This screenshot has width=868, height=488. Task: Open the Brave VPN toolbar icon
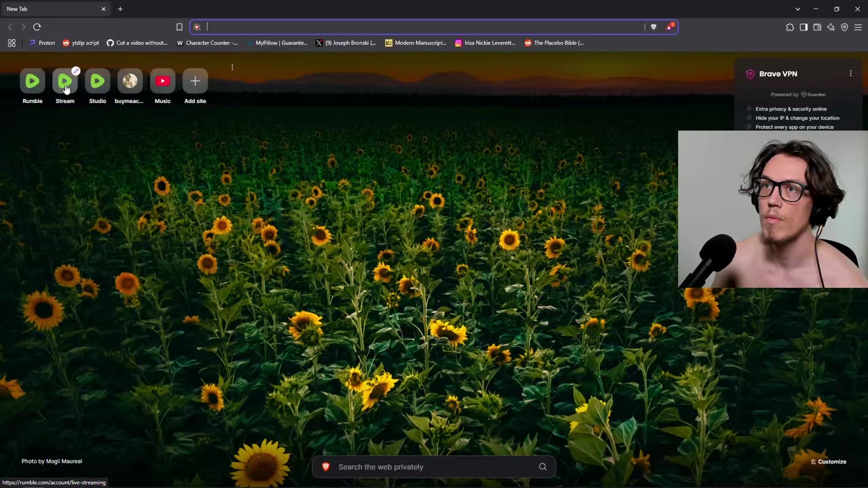click(844, 27)
